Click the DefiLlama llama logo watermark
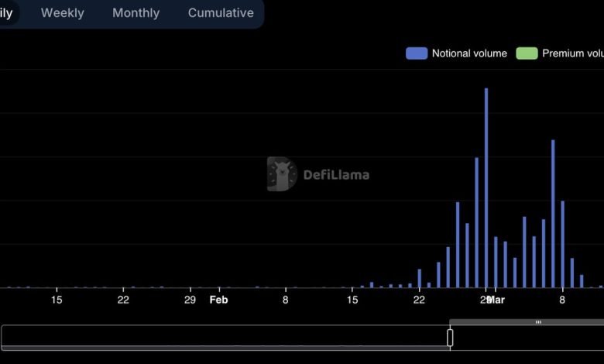 [282, 174]
